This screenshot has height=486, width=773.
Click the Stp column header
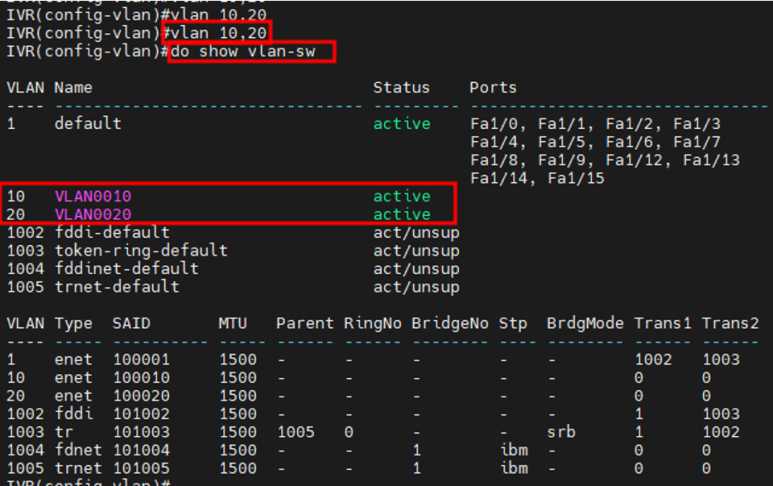point(513,323)
